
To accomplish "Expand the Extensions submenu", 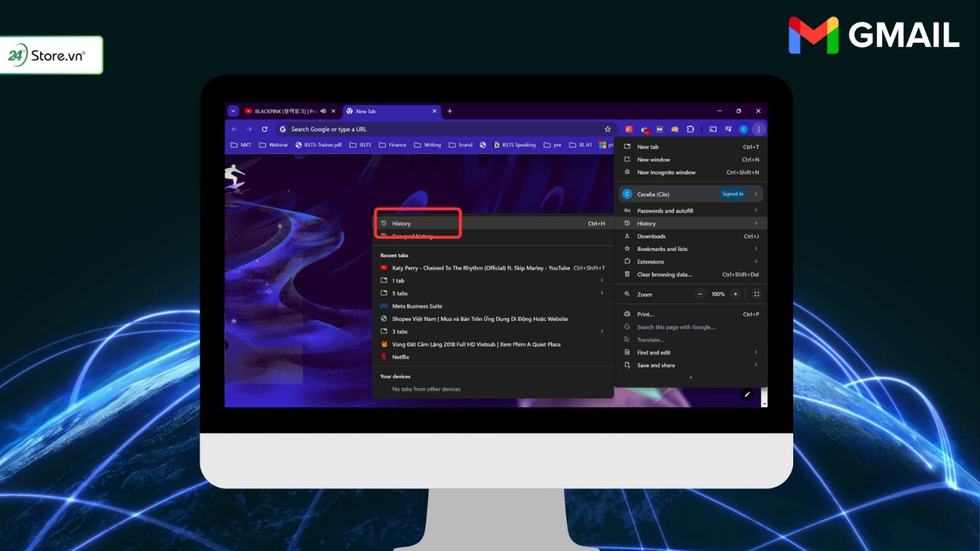I will (691, 262).
